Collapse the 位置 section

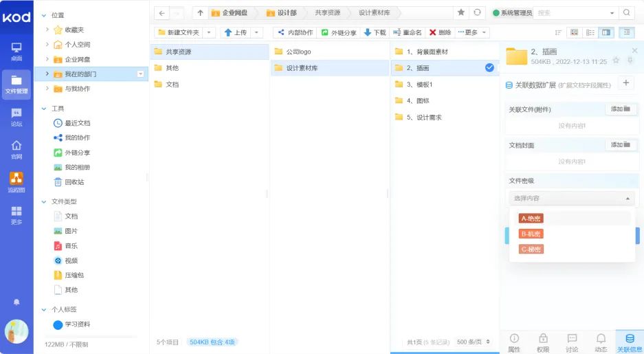tap(44, 16)
